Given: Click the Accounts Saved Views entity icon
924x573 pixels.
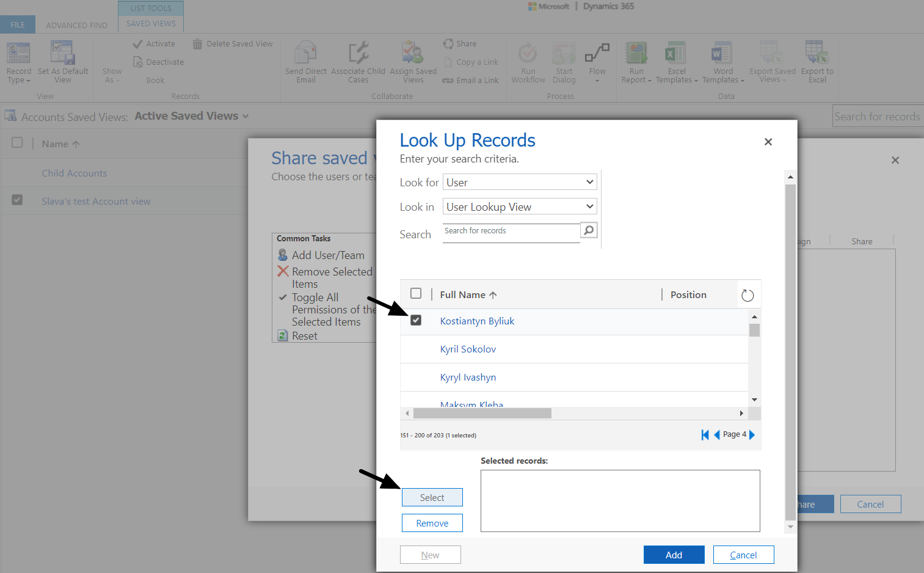Looking at the screenshot, I should pyautogui.click(x=10, y=115).
